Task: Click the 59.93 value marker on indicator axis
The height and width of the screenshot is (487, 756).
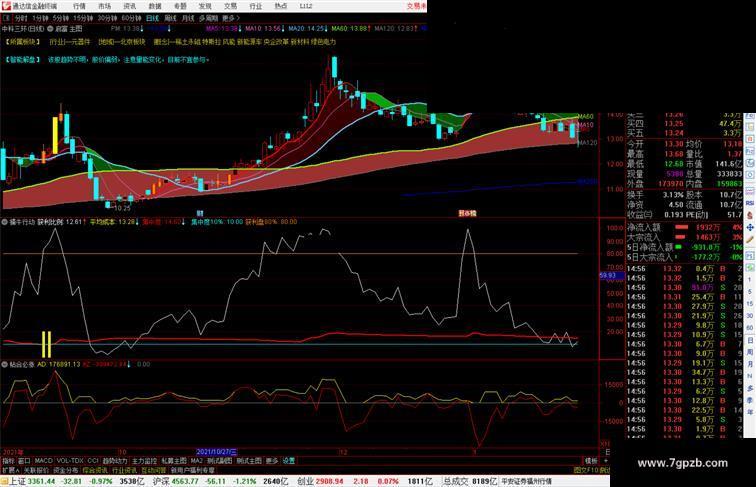Action: click(x=612, y=276)
